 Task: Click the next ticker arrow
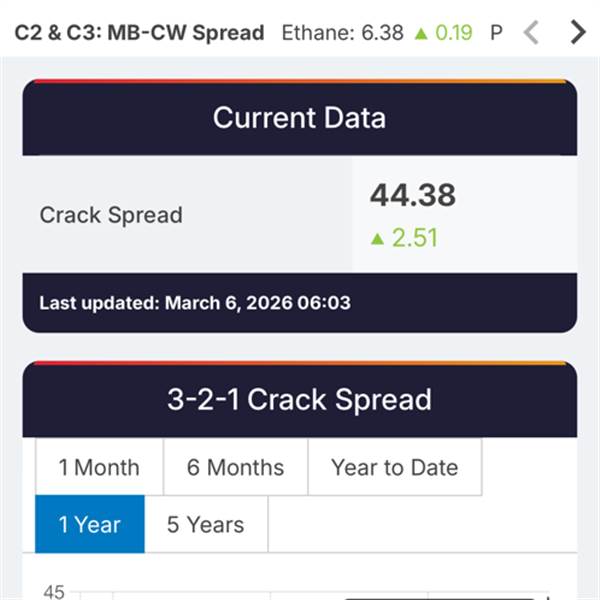point(577,32)
